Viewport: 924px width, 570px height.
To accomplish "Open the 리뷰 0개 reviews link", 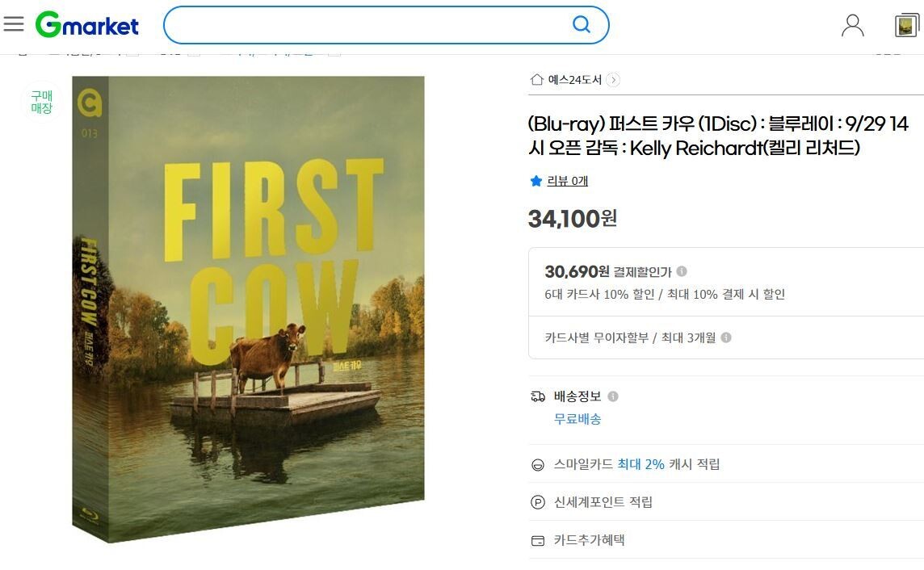I will 567,181.
